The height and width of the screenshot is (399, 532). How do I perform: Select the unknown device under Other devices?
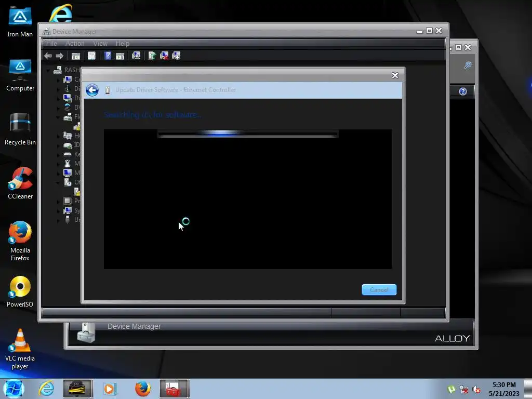point(77,192)
